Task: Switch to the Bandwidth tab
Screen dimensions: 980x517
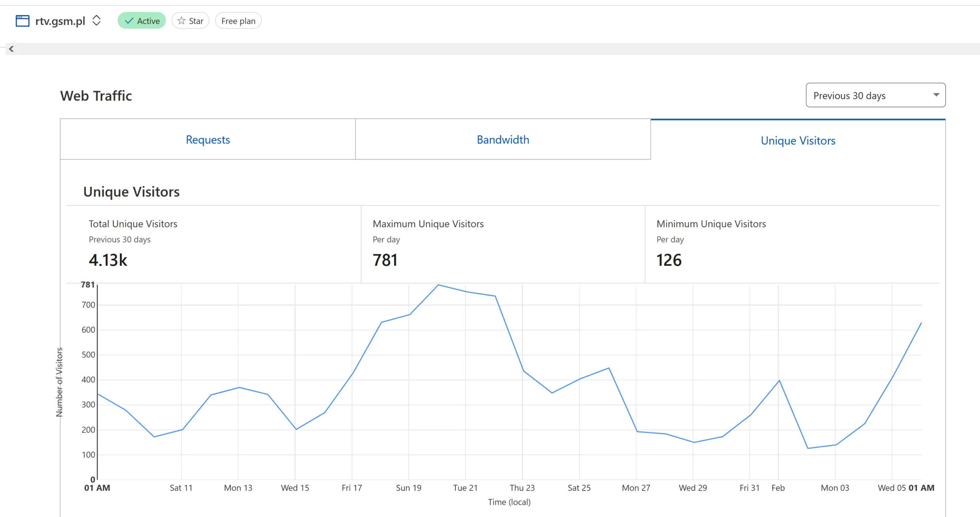Action: coord(503,139)
